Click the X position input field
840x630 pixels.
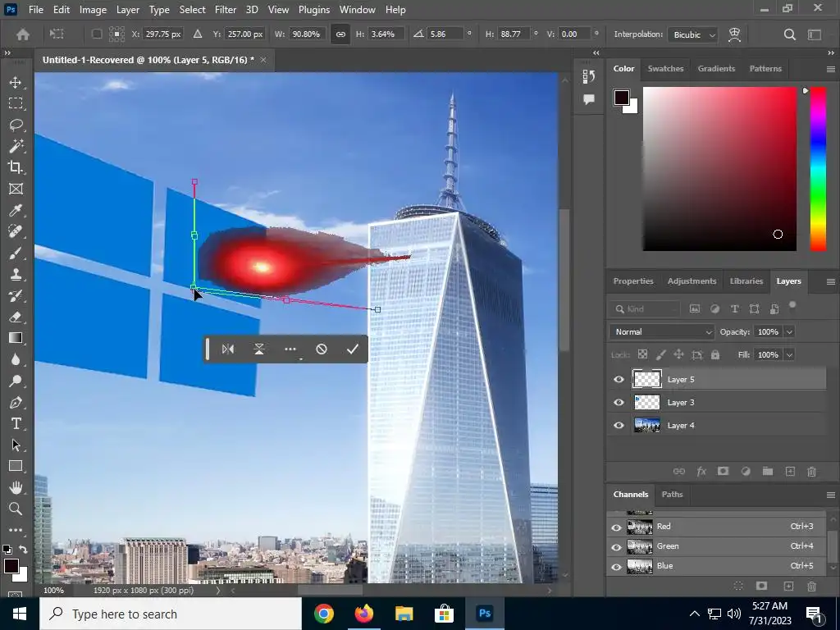pyautogui.click(x=164, y=34)
